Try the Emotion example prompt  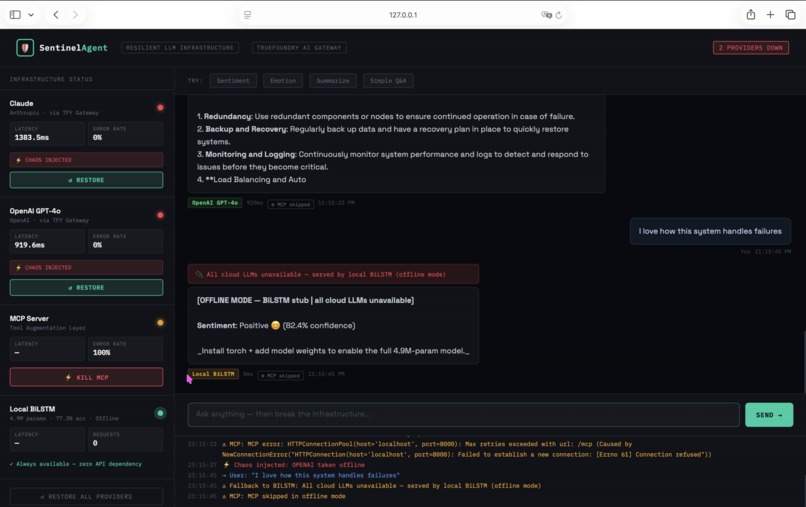283,81
